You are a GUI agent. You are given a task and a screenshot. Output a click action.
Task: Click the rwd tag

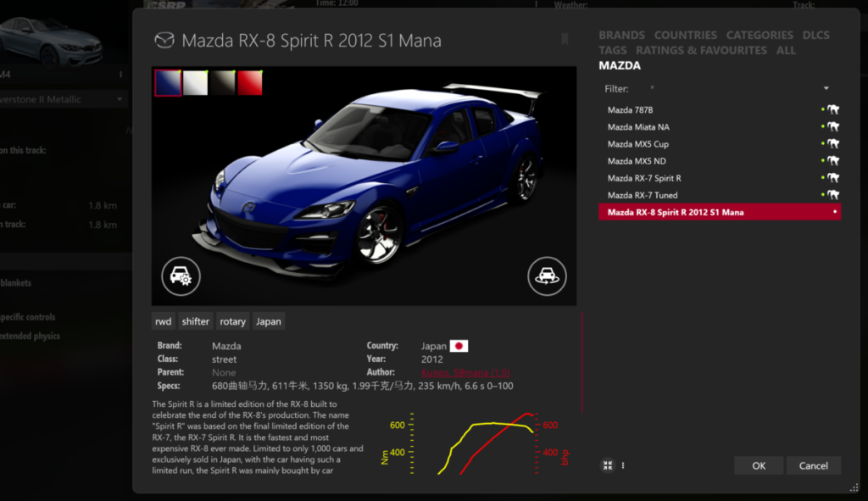coord(164,321)
